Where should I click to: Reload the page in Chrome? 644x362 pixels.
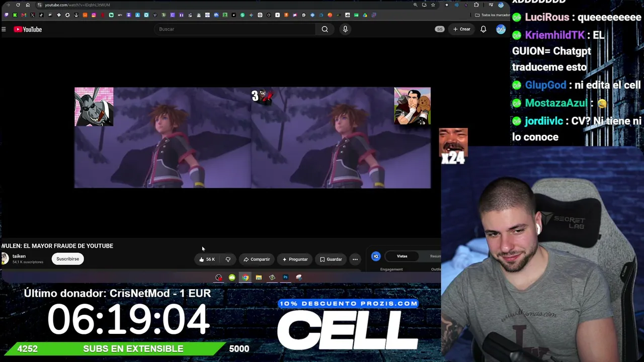pyautogui.click(x=18, y=5)
